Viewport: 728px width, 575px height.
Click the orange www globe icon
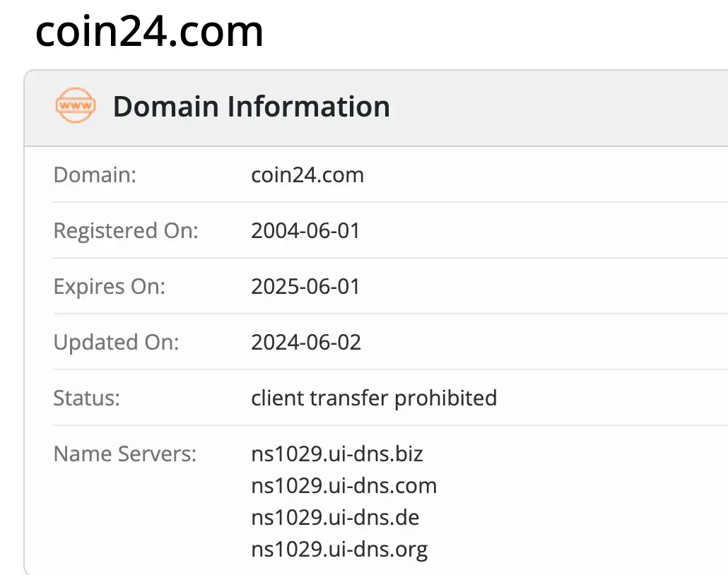click(x=76, y=105)
